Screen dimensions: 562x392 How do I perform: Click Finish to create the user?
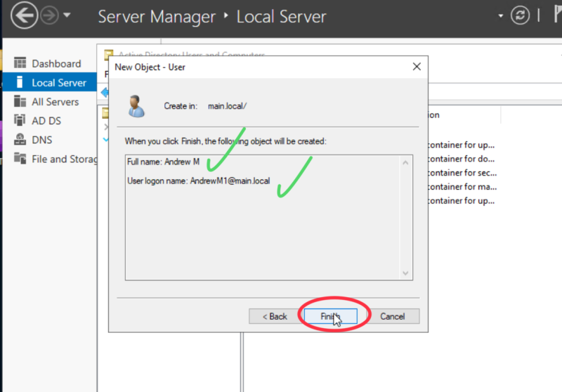[x=329, y=316]
